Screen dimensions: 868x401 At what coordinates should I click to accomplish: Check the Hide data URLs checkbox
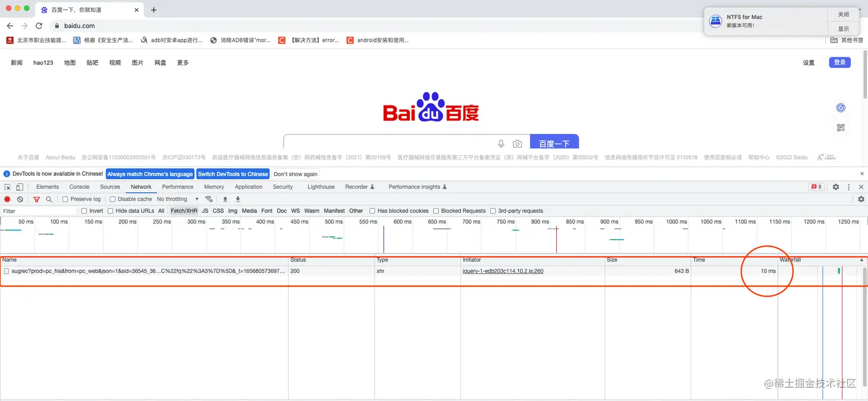coord(111,211)
